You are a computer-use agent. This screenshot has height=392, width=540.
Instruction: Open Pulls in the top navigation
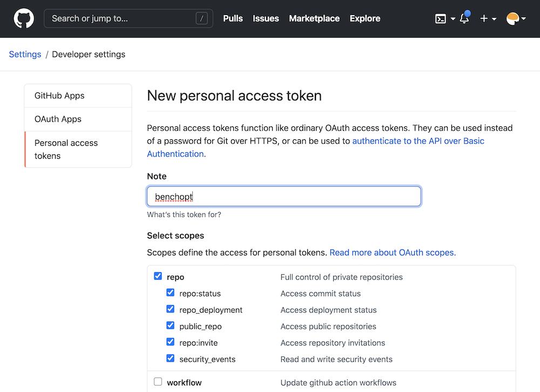[x=233, y=18]
